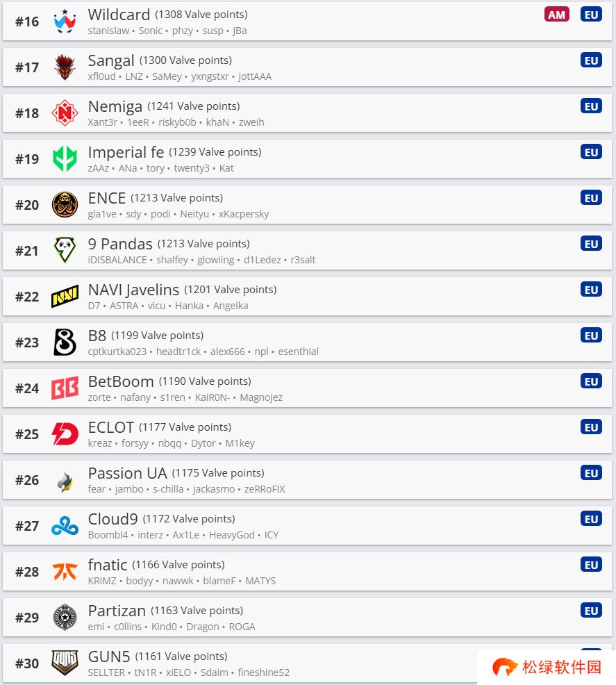Image resolution: width=616 pixels, height=685 pixels.
Task: Click the 9 Pandas logo
Action: click(x=65, y=250)
